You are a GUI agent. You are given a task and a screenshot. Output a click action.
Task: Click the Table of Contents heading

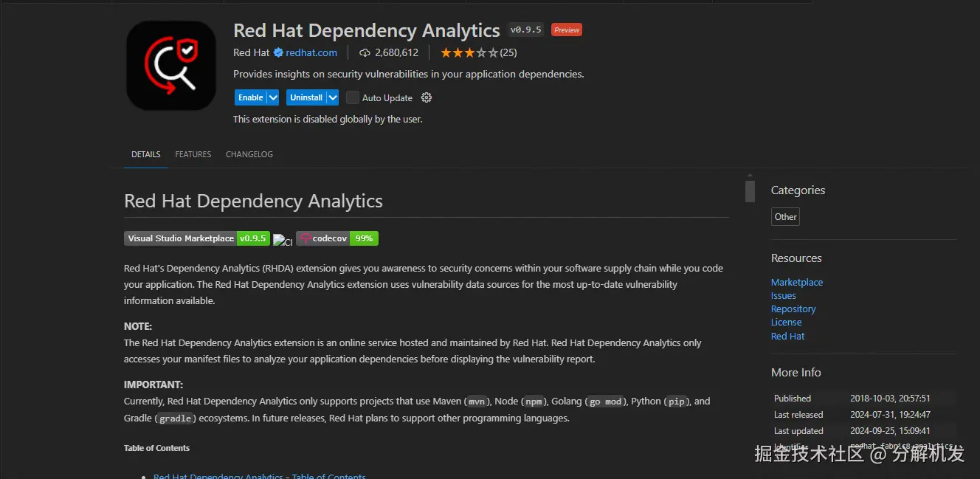coord(156,448)
